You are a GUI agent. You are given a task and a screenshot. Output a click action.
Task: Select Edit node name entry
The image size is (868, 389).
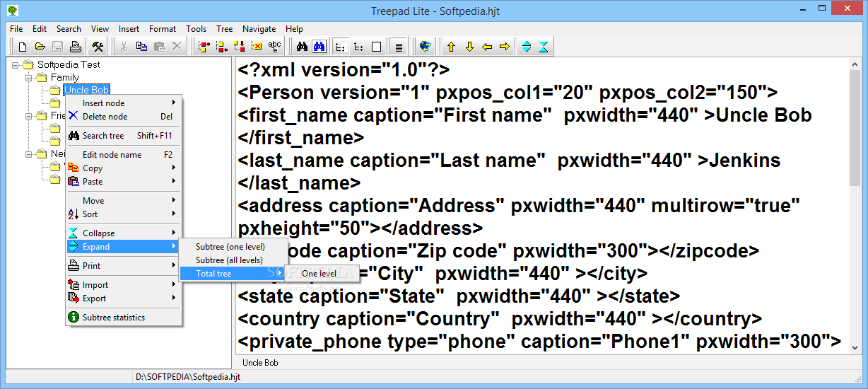point(123,155)
